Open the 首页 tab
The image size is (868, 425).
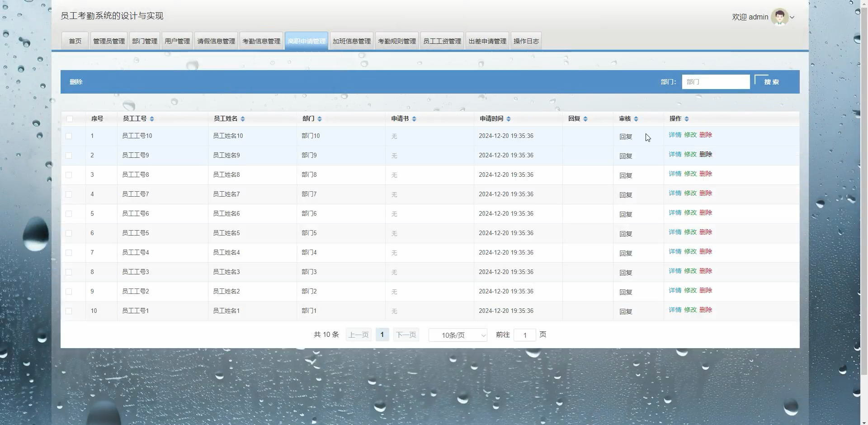(x=75, y=41)
